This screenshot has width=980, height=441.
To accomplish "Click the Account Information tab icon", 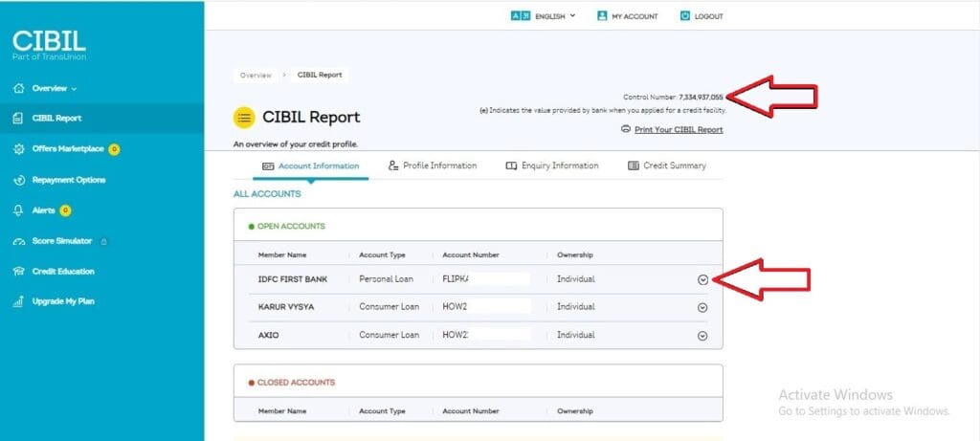I will coord(268,166).
